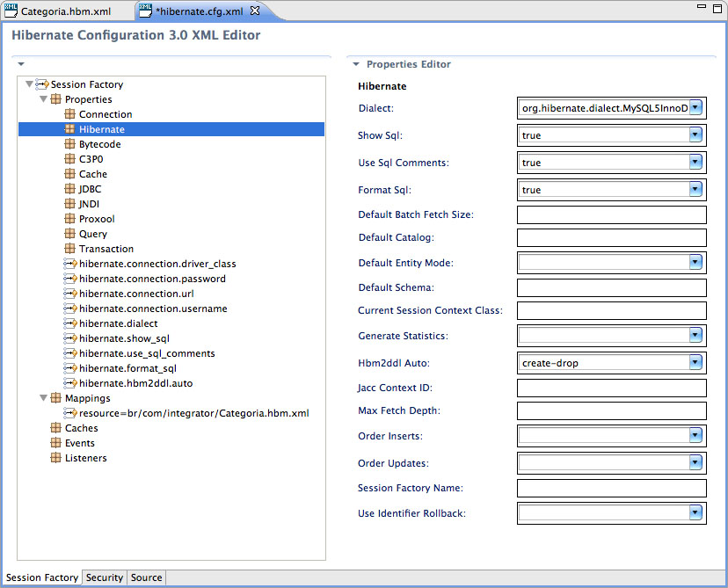Click the hibernate.hbm2ddl.auto property icon
Screen dimensions: 728x588
coord(70,383)
